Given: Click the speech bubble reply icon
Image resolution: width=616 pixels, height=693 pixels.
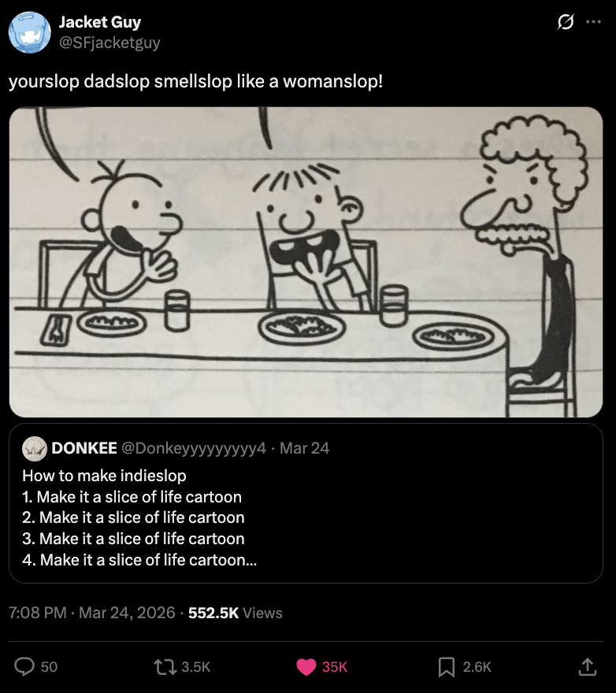Looking at the screenshot, I should click(x=26, y=666).
